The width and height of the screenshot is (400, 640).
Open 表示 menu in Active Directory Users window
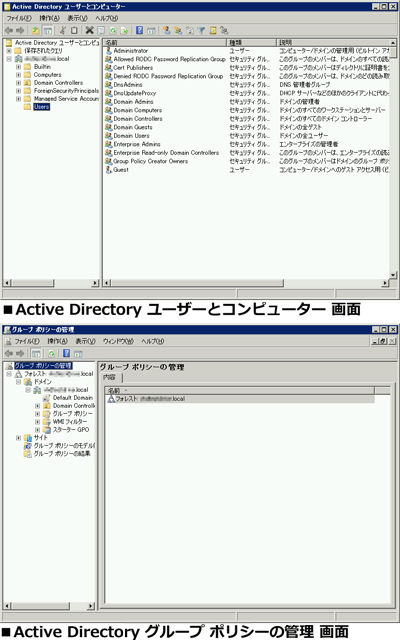(x=78, y=18)
